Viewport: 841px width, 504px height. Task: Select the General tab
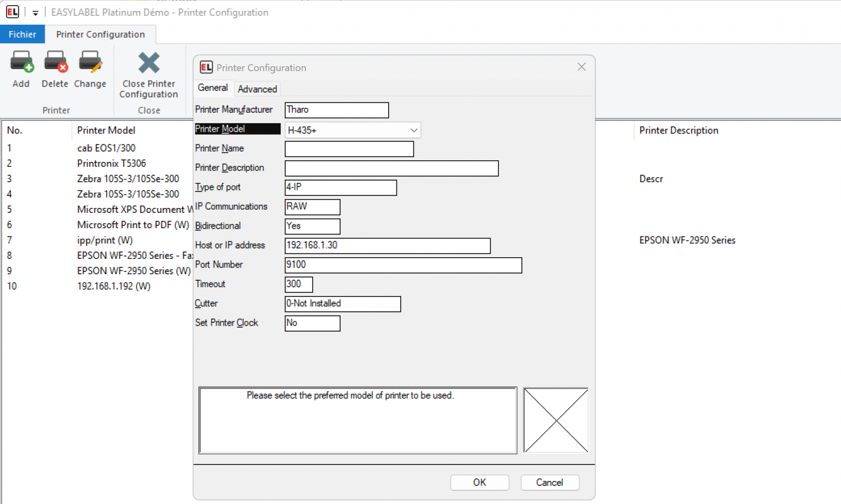[x=213, y=88]
